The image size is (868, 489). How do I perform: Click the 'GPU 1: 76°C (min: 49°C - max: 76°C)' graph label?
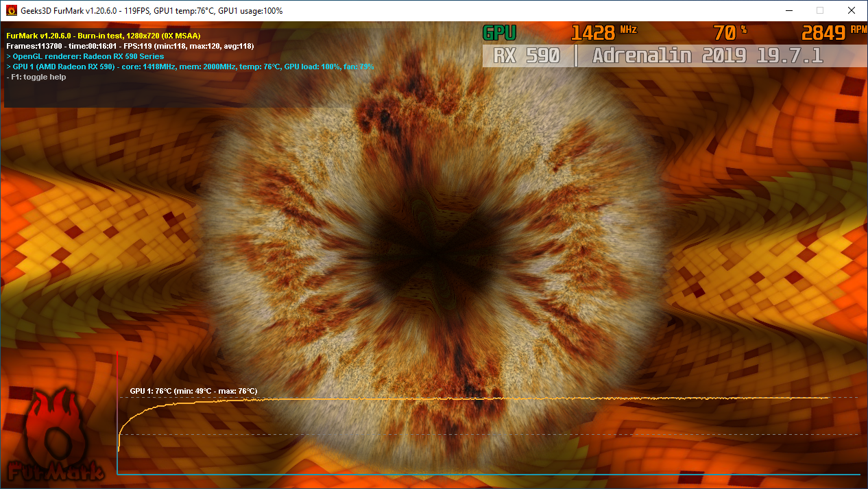pyautogui.click(x=193, y=391)
